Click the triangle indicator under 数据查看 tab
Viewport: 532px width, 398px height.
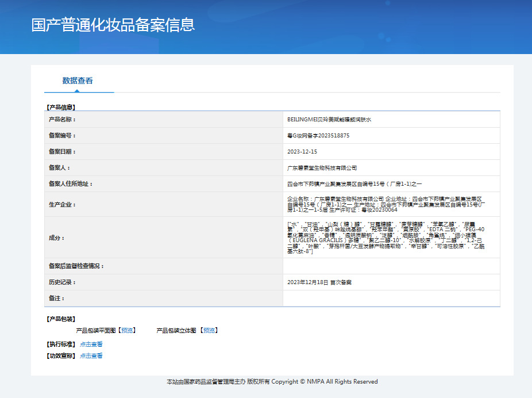pos(77,90)
